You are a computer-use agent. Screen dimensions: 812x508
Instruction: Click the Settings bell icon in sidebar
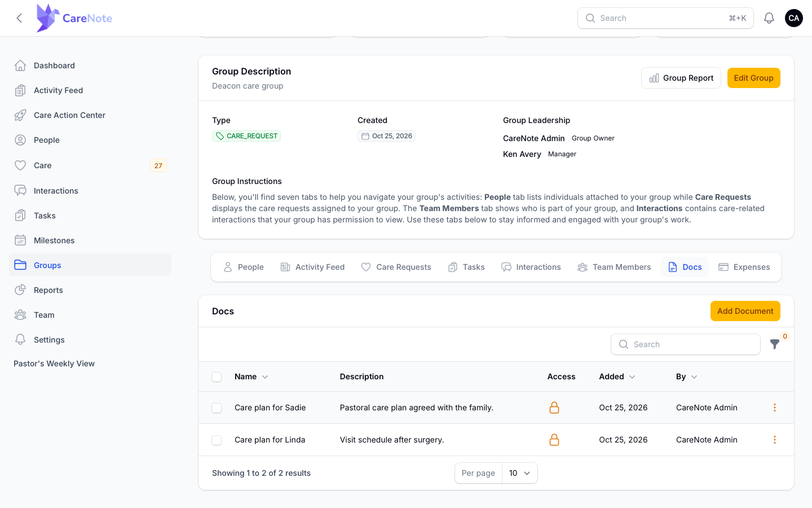tap(20, 340)
